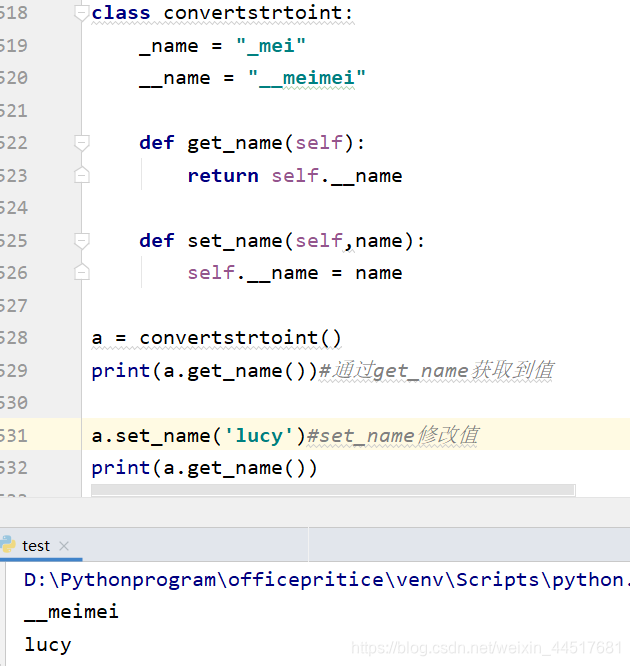Click the comment '#set_name修改值'
Screen dimensions: 630x666
tap(393, 436)
